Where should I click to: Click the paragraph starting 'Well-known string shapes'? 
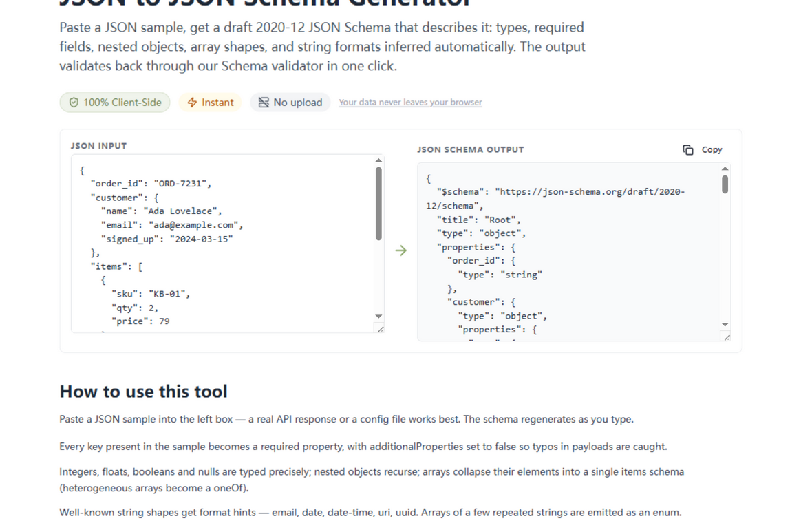tap(370, 513)
